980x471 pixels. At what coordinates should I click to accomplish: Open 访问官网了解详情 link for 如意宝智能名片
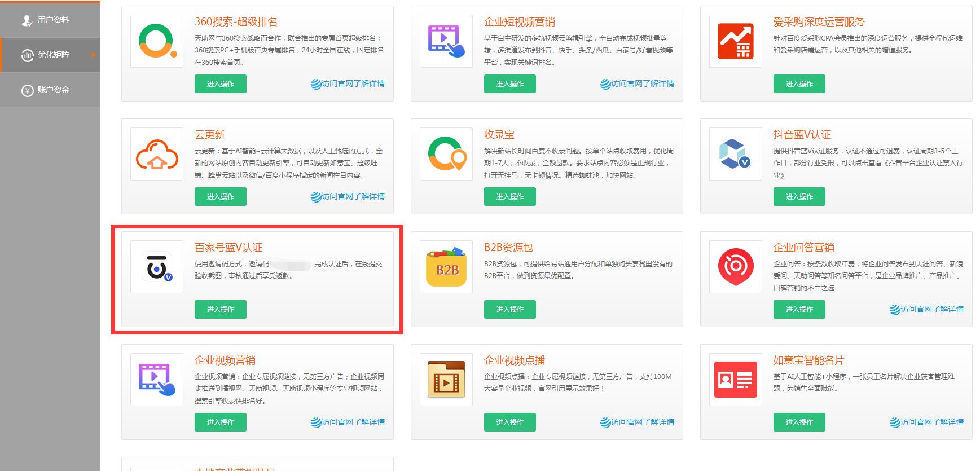pyautogui.click(x=927, y=422)
